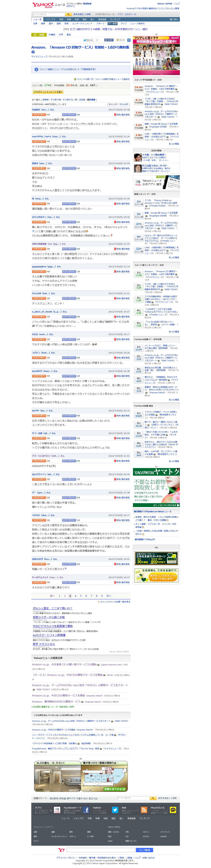Click the footer Twitter bird icon
This screenshot has width=211, height=868.
tap(115, 810)
